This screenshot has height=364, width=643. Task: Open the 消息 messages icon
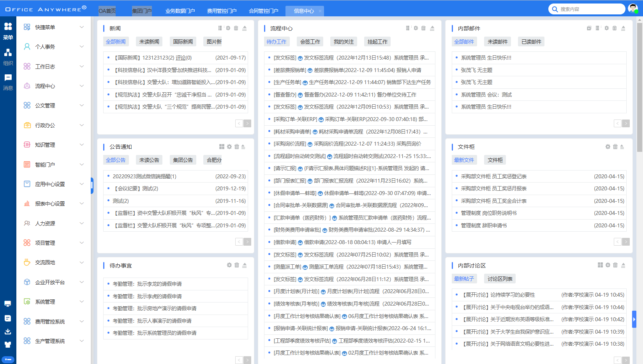click(x=8, y=82)
